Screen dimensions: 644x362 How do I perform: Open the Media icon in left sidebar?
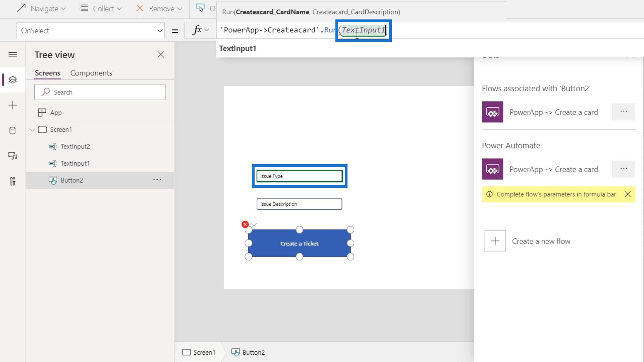(x=13, y=156)
